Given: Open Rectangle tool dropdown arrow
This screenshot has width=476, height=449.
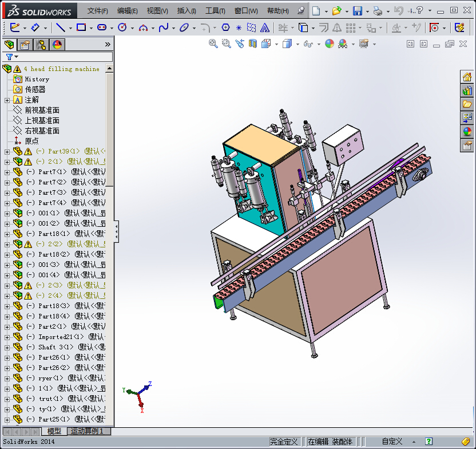Looking at the screenshot, I should pos(91,28).
